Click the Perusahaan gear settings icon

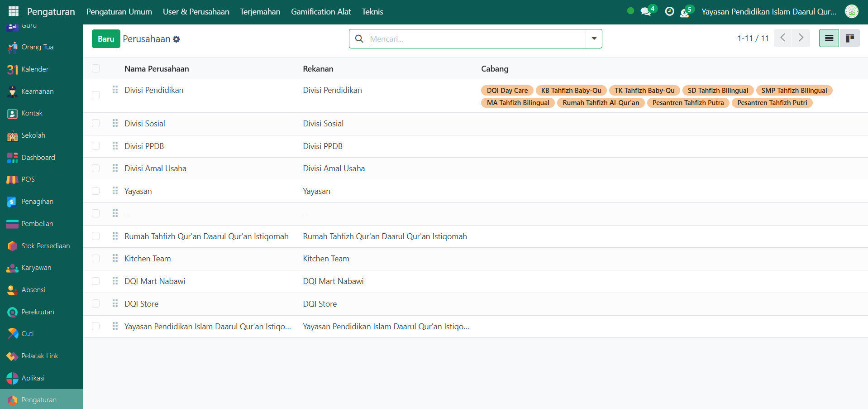tap(176, 39)
